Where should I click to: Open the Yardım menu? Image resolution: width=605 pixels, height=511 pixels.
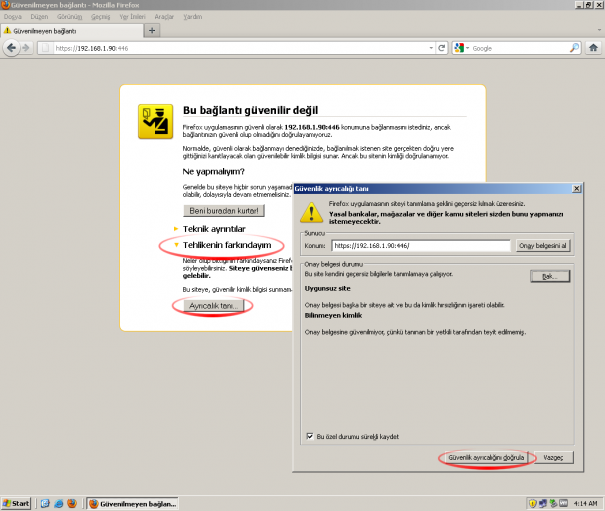pyautogui.click(x=193, y=17)
